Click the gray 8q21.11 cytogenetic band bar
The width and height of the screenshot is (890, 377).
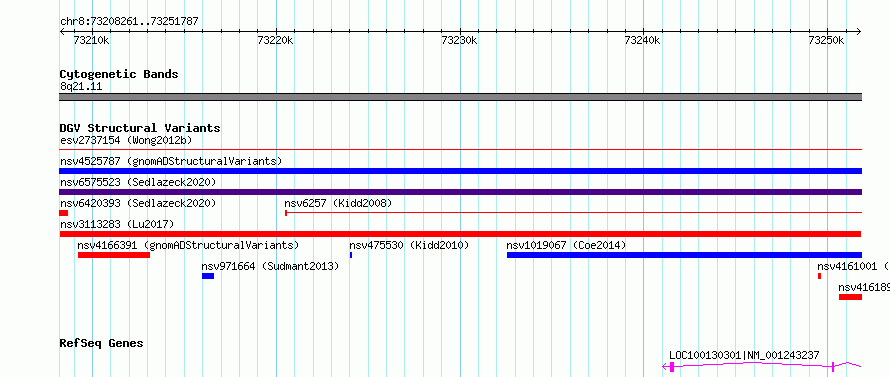[x=460, y=97]
